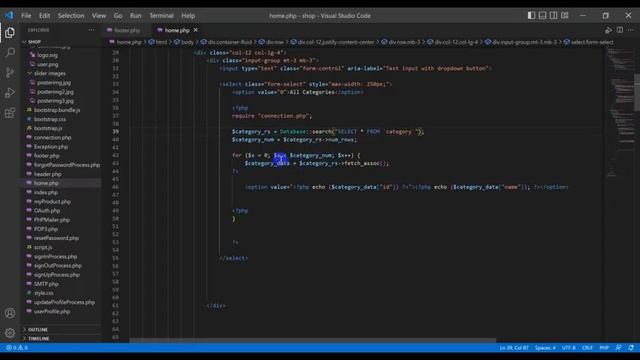Open index.php in the explorer
640x360 pixels.
click(46, 192)
